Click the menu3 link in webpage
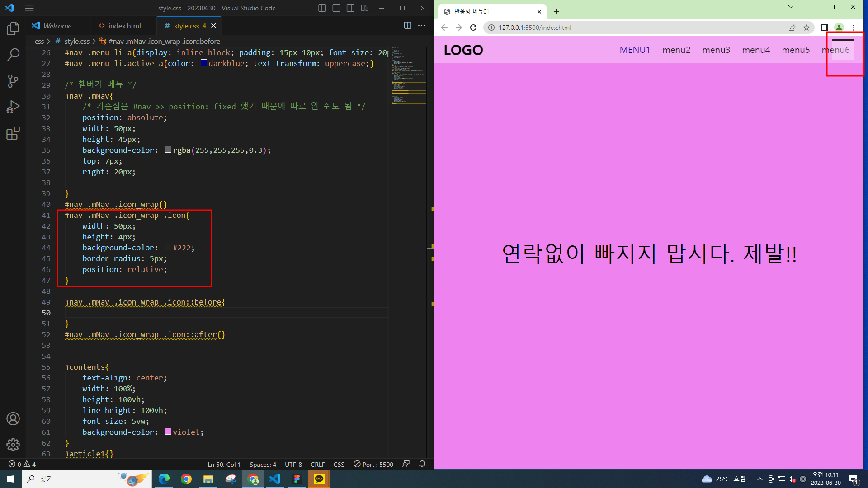This screenshot has height=488, width=868. pyautogui.click(x=716, y=50)
